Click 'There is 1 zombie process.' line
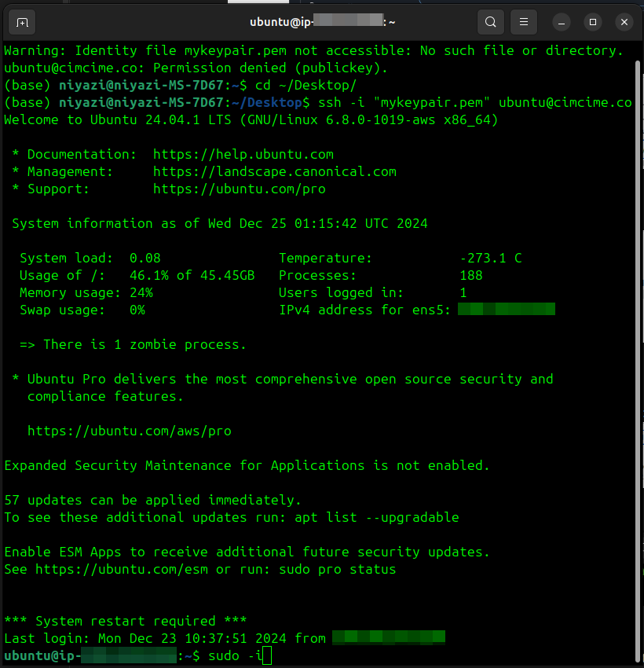 point(134,344)
